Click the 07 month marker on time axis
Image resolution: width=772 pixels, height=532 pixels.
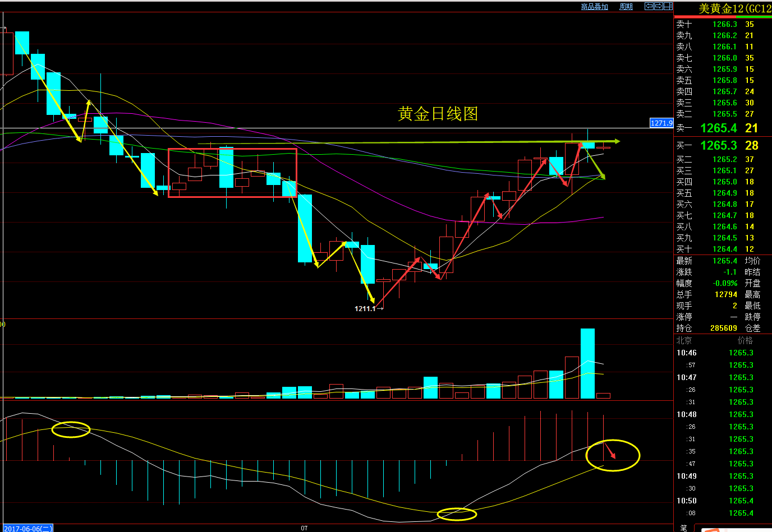(x=304, y=528)
